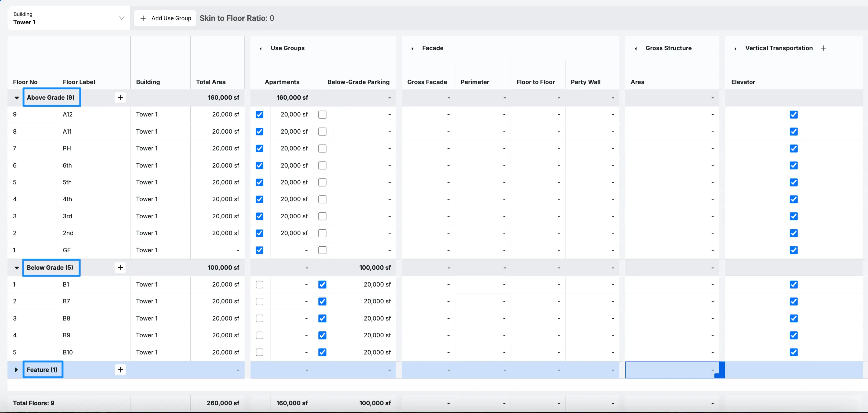
Task: Uncheck Elevator checkbox for floor B10
Action: 794,352
